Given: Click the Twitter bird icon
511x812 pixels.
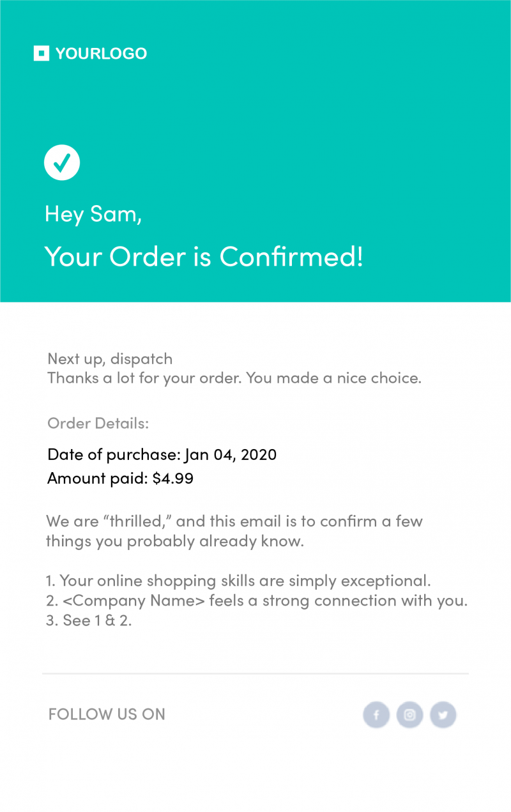Looking at the screenshot, I should (x=443, y=715).
